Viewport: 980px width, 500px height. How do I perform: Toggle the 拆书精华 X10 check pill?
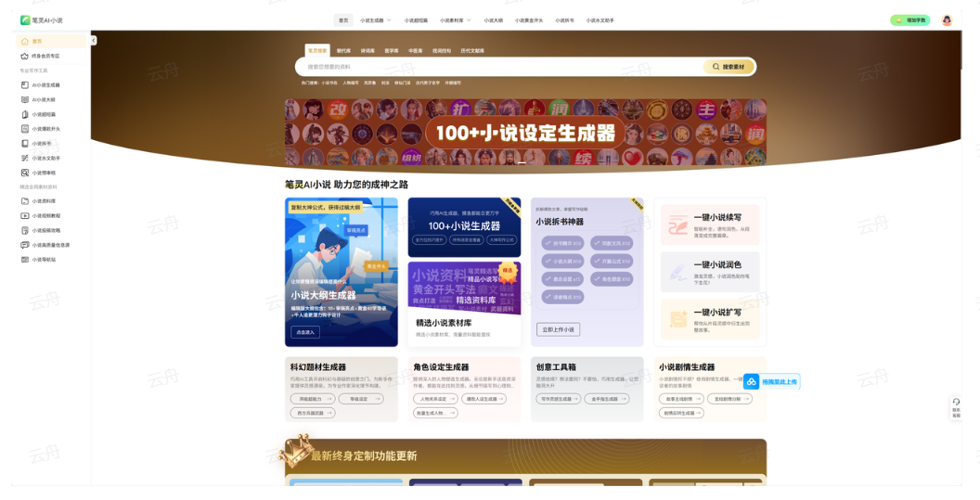[562, 243]
